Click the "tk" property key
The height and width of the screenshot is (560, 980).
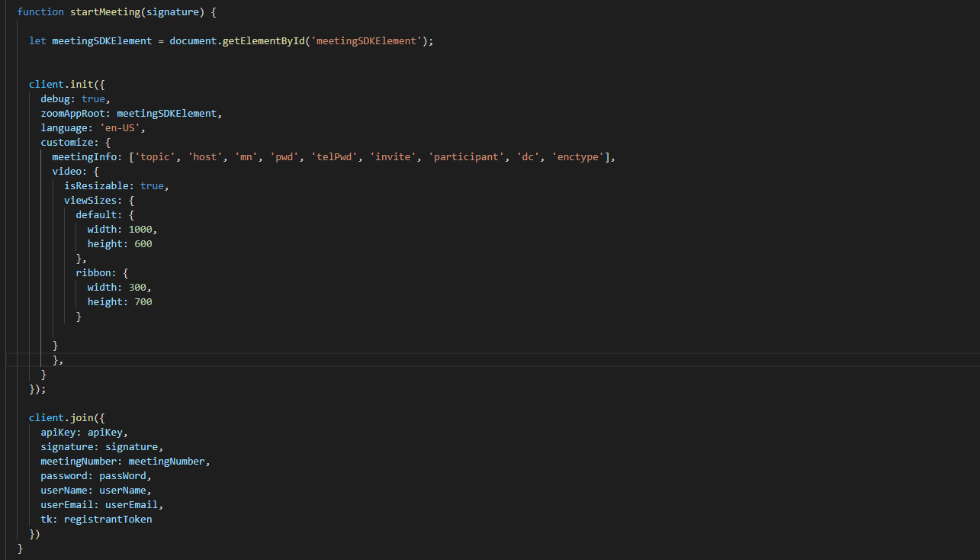(47, 520)
